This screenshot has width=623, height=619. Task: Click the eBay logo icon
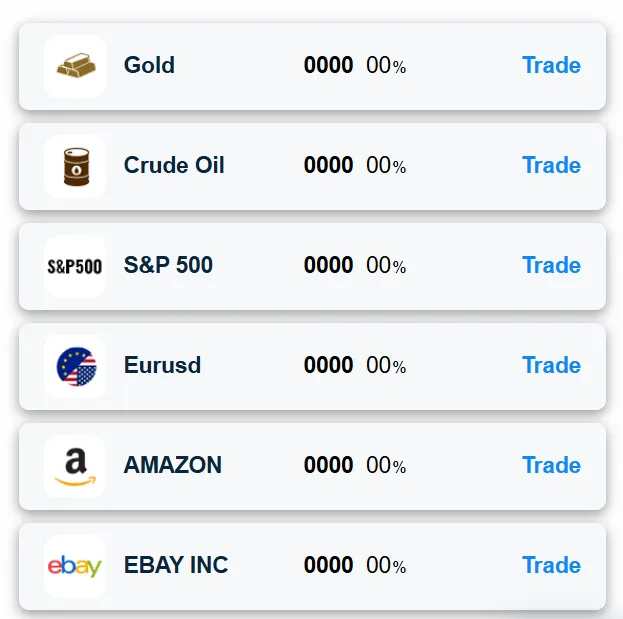75,566
